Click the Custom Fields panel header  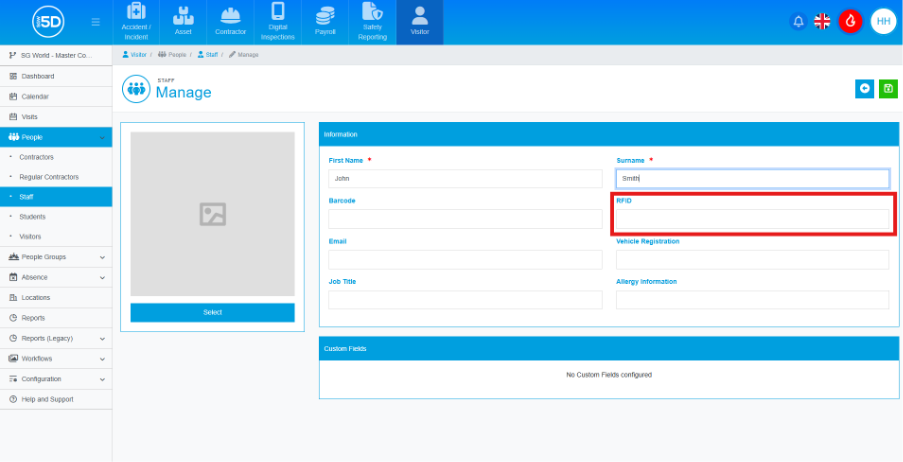pyautogui.click(x=609, y=349)
